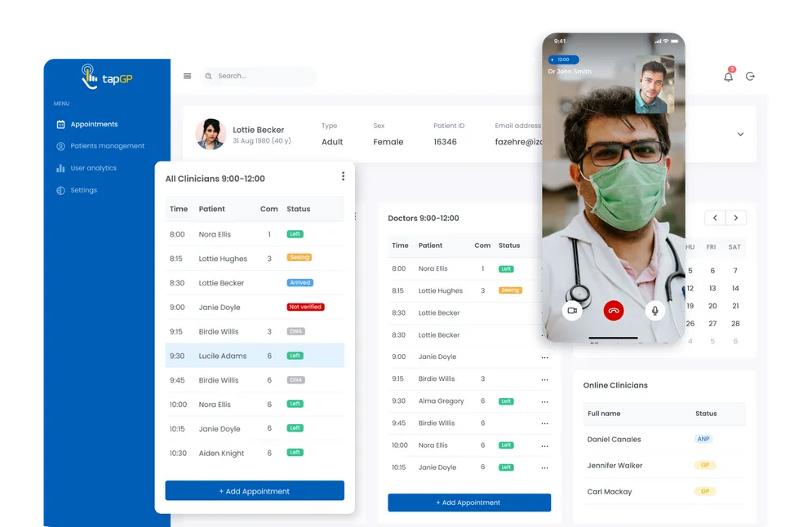Click the 8:00 Nora Ellis row in All Clinicians
This screenshot has width=812, height=527.
(x=255, y=234)
